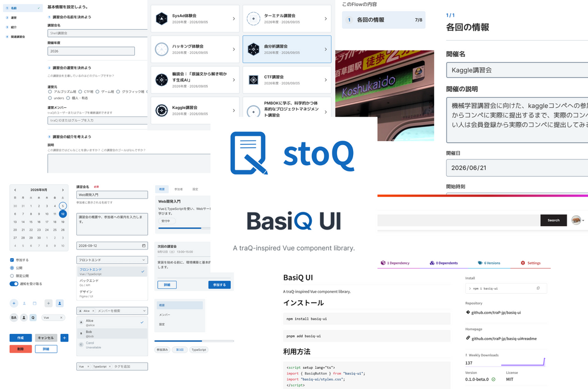Select day 12 in the calendar
This screenshot has width=588, height=389.
pos(63,213)
